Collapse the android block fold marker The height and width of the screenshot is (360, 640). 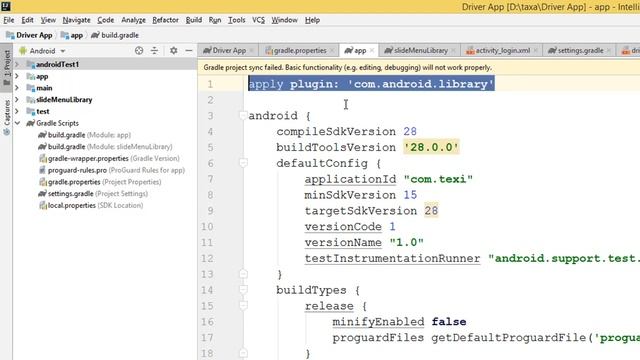coord(243,116)
